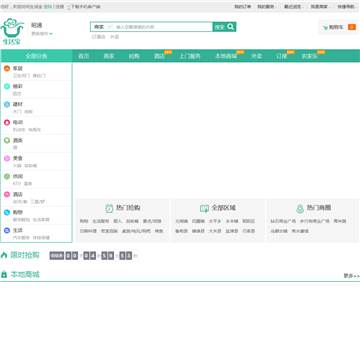Open the 订座 nav tab

pyautogui.click(x=282, y=56)
